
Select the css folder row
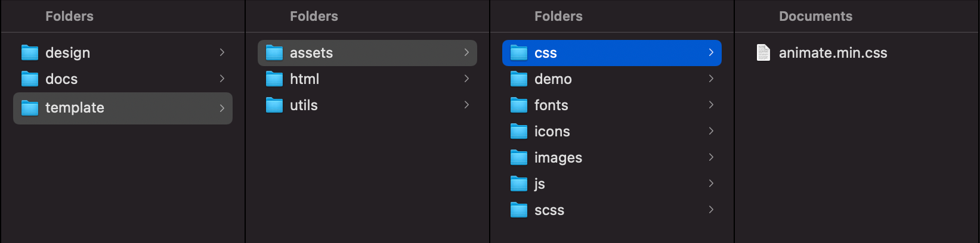[x=612, y=53]
